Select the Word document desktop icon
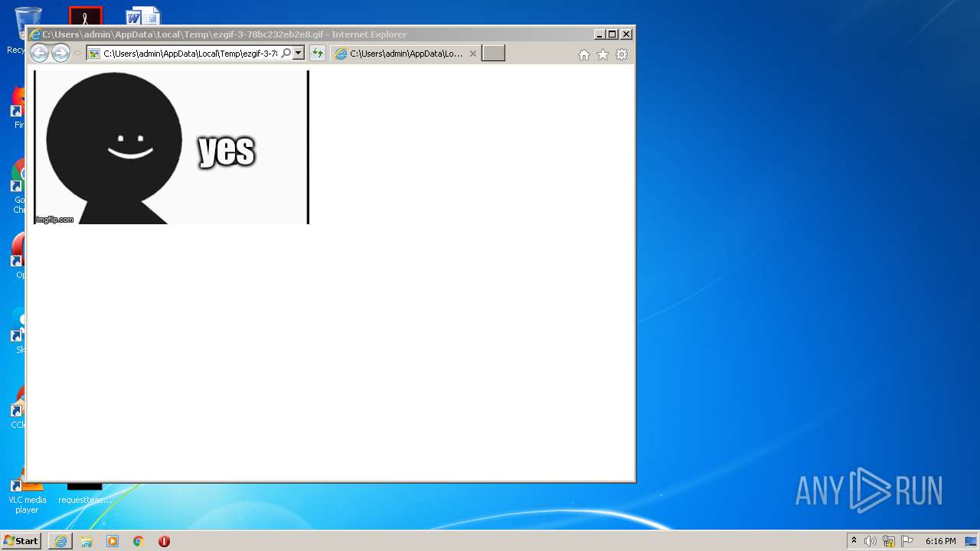980x551 pixels. point(143,15)
